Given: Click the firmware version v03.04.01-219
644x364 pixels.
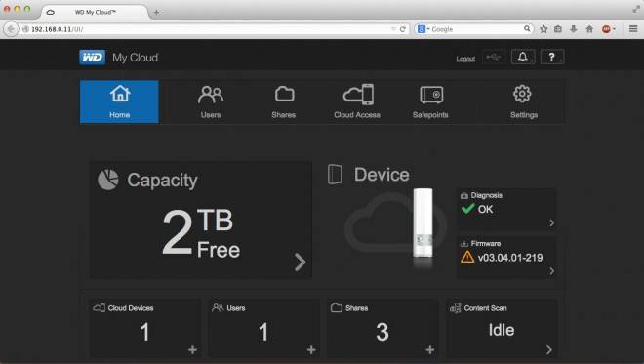Looking at the screenshot, I should tap(510, 258).
